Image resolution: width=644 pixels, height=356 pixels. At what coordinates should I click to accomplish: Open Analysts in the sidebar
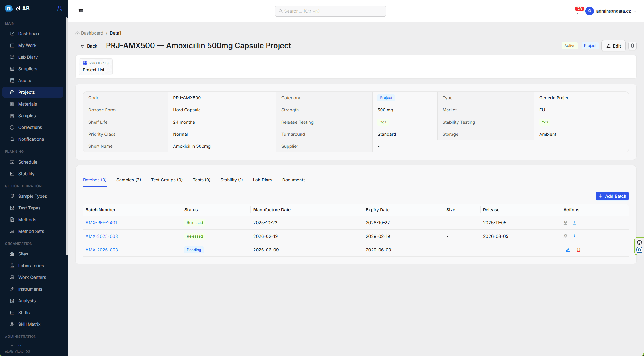[x=33, y=301]
